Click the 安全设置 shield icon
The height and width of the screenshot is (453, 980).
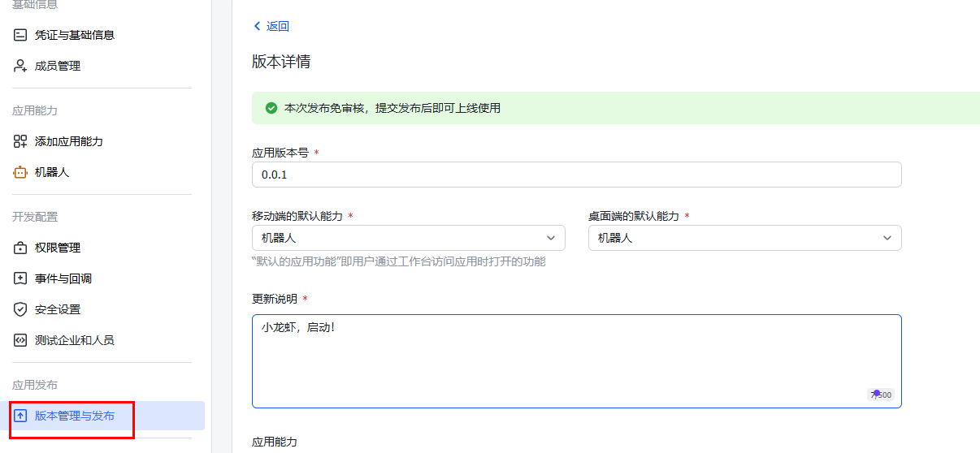pos(21,309)
